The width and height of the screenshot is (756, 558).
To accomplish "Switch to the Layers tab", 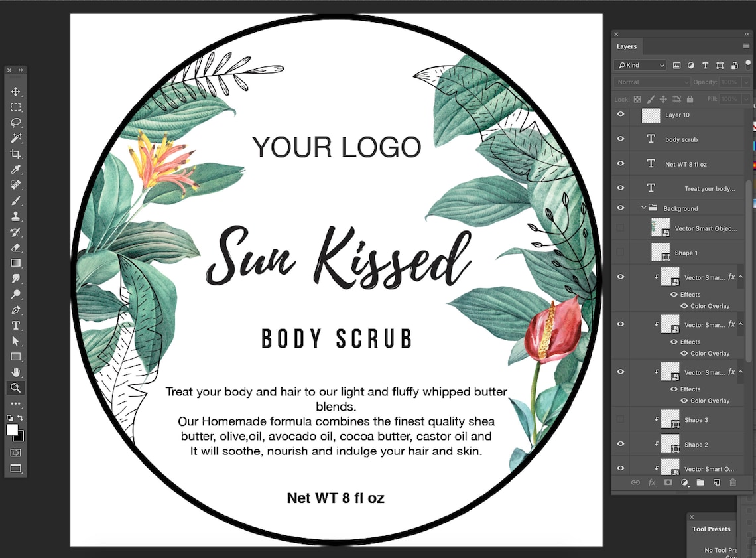I will [x=626, y=46].
